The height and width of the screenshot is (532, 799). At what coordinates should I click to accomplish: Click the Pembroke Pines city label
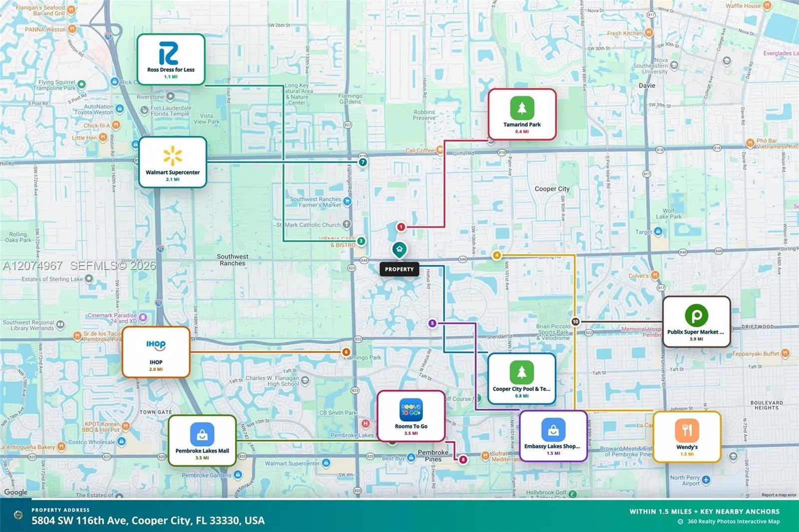coord(433,456)
